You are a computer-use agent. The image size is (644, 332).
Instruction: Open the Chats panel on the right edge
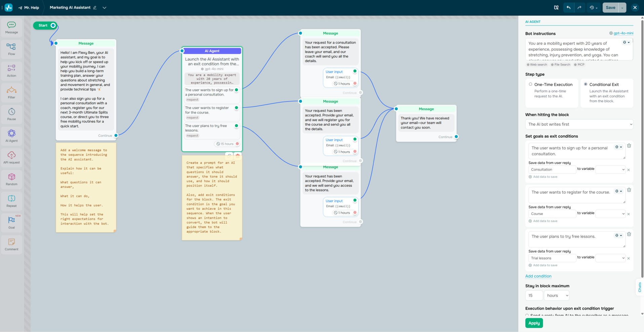click(639, 287)
